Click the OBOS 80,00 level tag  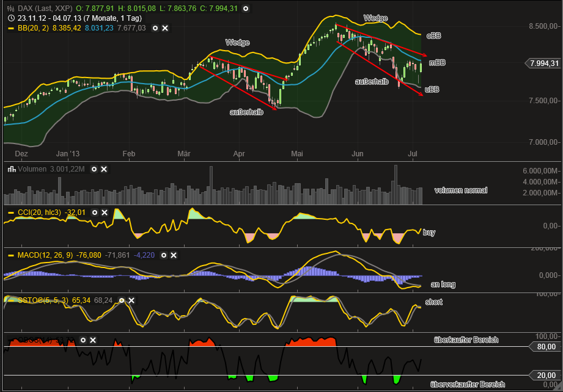coord(545,347)
